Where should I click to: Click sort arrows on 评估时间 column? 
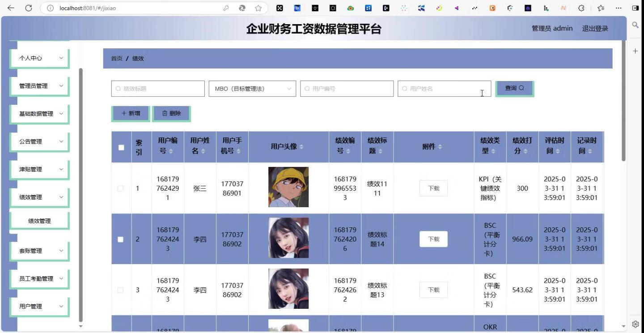[x=557, y=151]
